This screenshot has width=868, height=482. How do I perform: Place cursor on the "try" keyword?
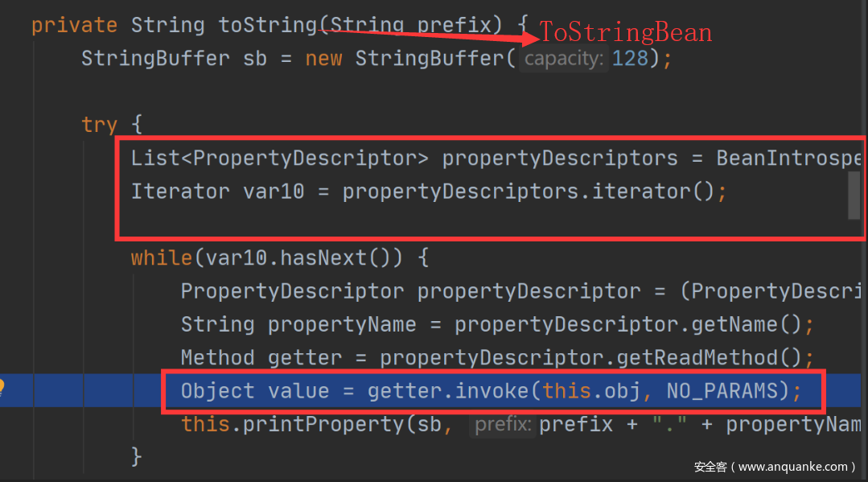(x=99, y=125)
